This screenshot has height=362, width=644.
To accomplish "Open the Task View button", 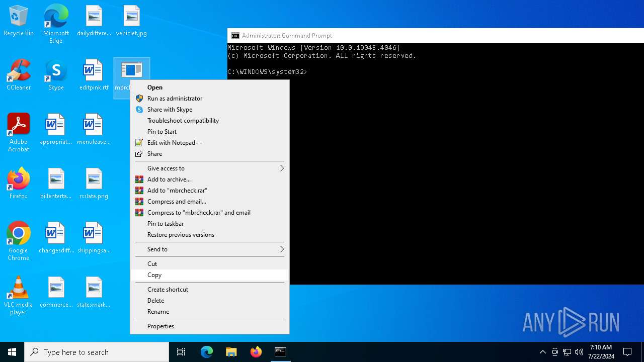I will click(181, 352).
